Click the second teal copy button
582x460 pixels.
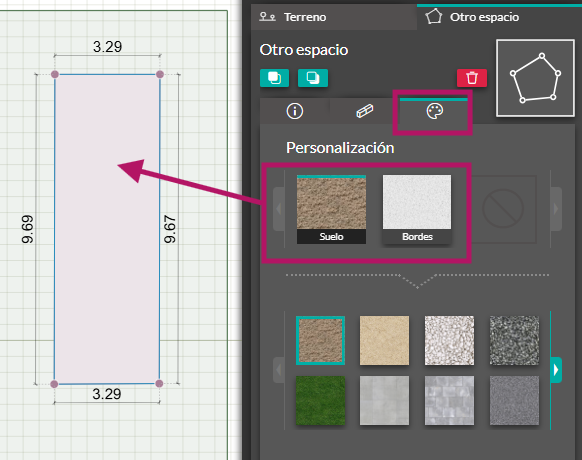click(313, 78)
